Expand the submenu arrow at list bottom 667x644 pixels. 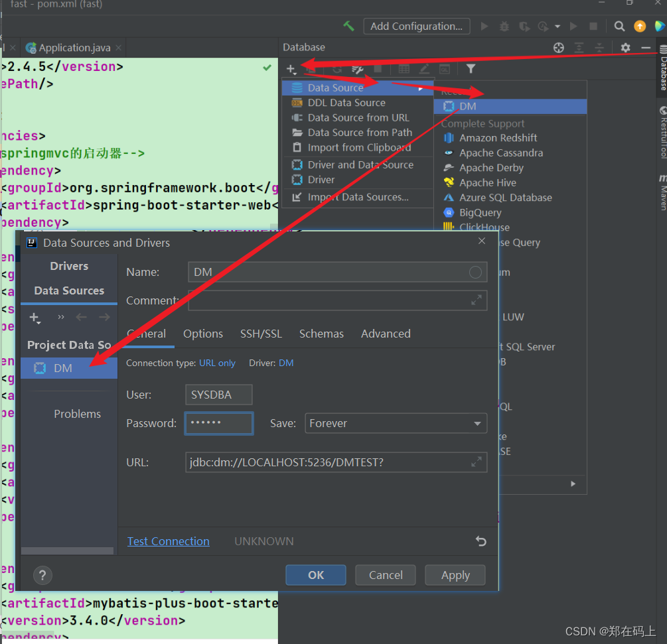(x=573, y=483)
